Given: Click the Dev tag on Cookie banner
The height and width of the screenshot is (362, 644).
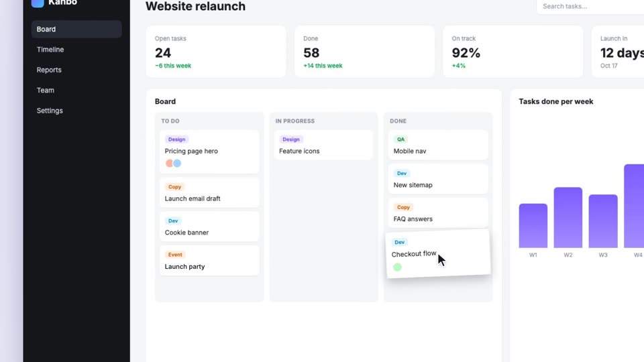Looking at the screenshot, I should (173, 221).
